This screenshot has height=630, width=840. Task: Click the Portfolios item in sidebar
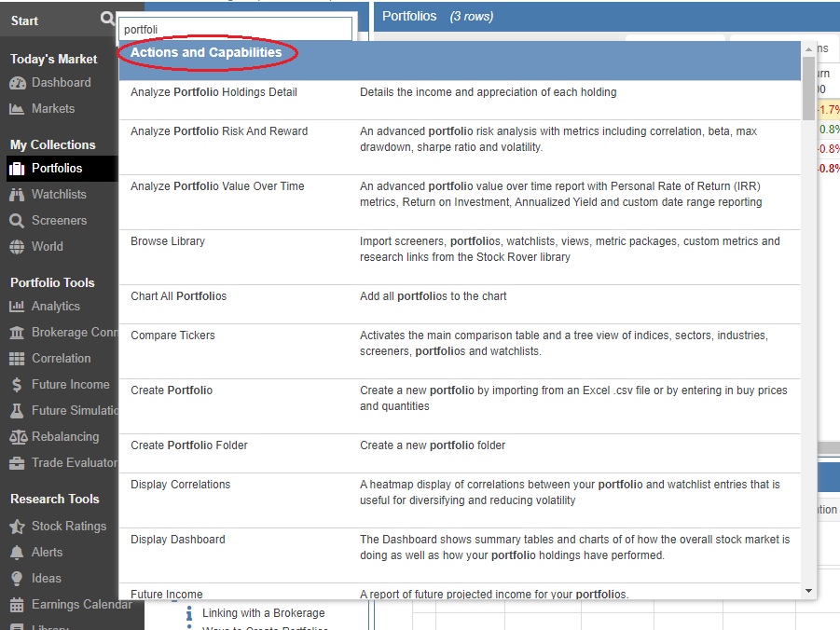[x=57, y=169]
